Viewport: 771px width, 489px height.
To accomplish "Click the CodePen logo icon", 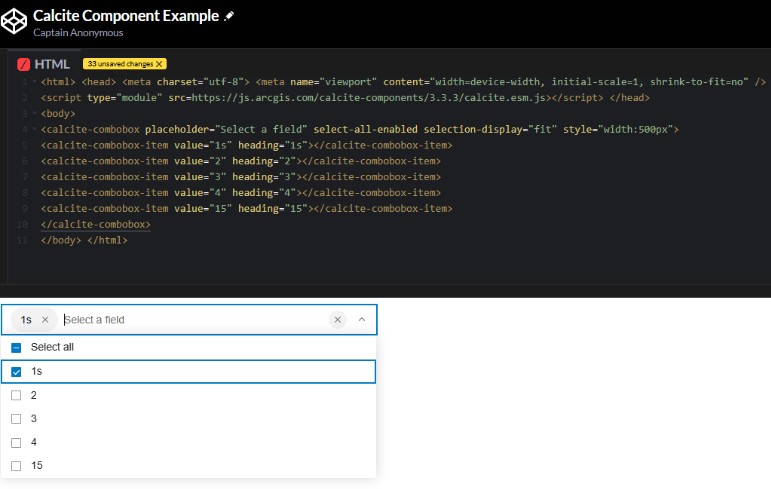I will [x=14, y=21].
